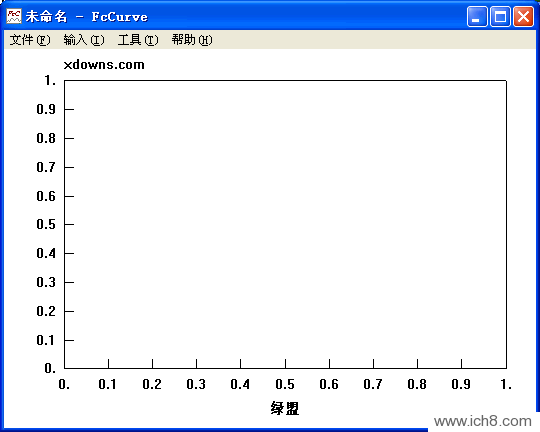Click the xdowns.com chart title
This screenshot has height=432, width=540.
pos(104,65)
